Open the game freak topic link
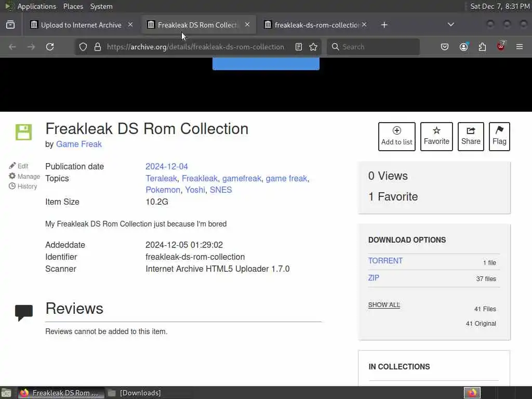 286,179
